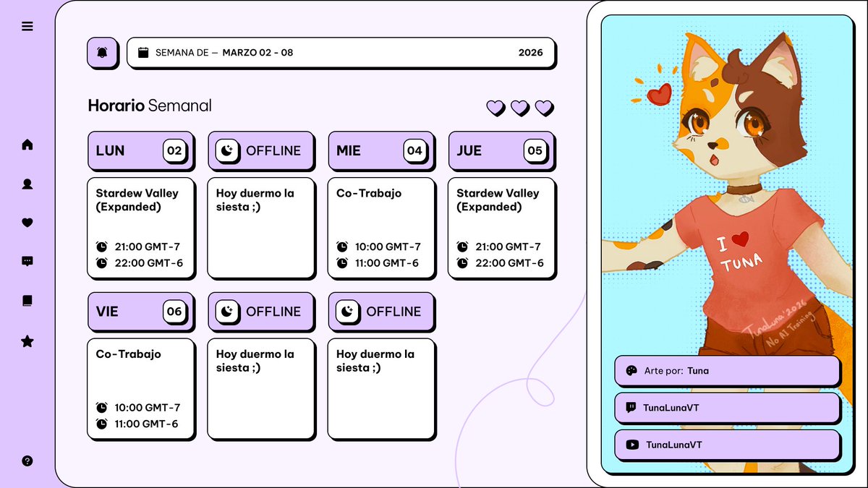Open the YouTube TunaLunaVT link
This screenshot has width=868, height=488.
click(727, 445)
